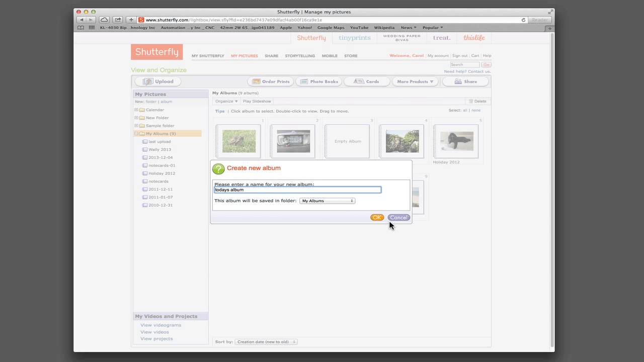Select the Wally 2013 album
The height and width of the screenshot is (362, 644).
pyautogui.click(x=159, y=149)
